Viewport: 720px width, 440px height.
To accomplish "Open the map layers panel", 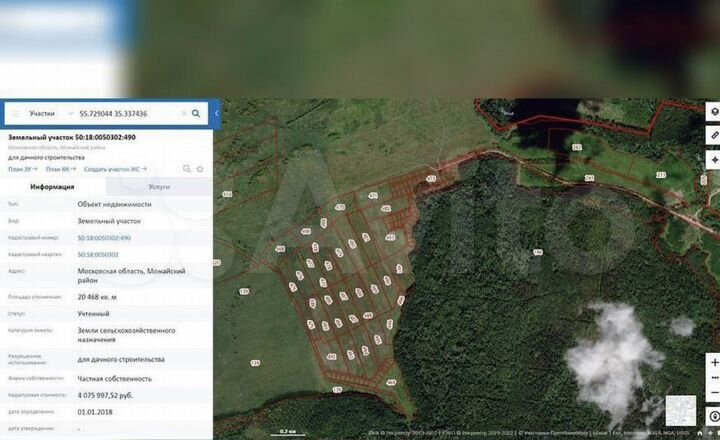I will coord(713,112).
